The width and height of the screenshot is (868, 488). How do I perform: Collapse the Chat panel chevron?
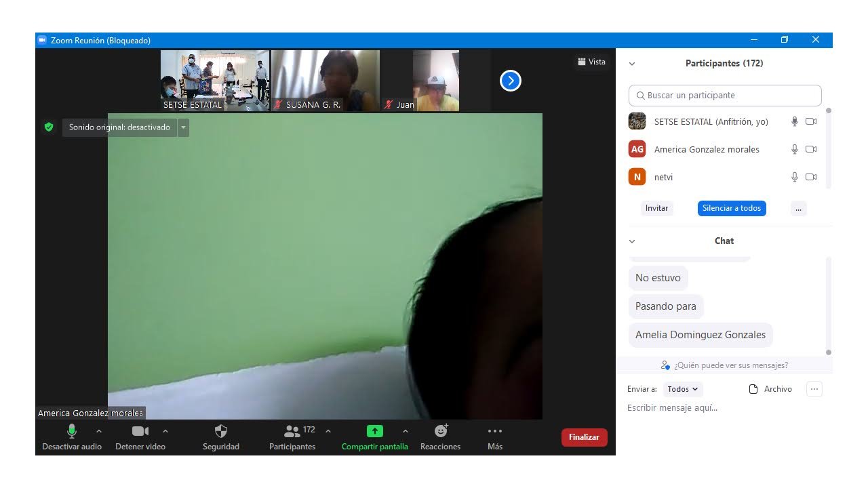coord(632,241)
